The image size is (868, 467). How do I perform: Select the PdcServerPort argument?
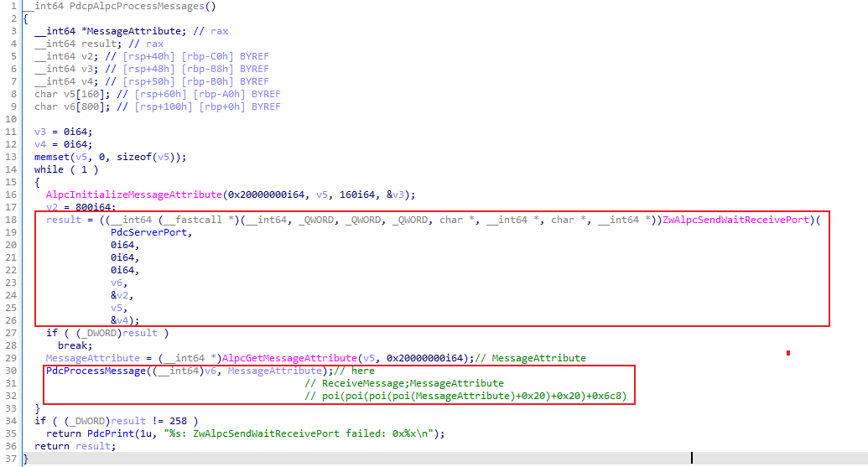click(148, 232)
